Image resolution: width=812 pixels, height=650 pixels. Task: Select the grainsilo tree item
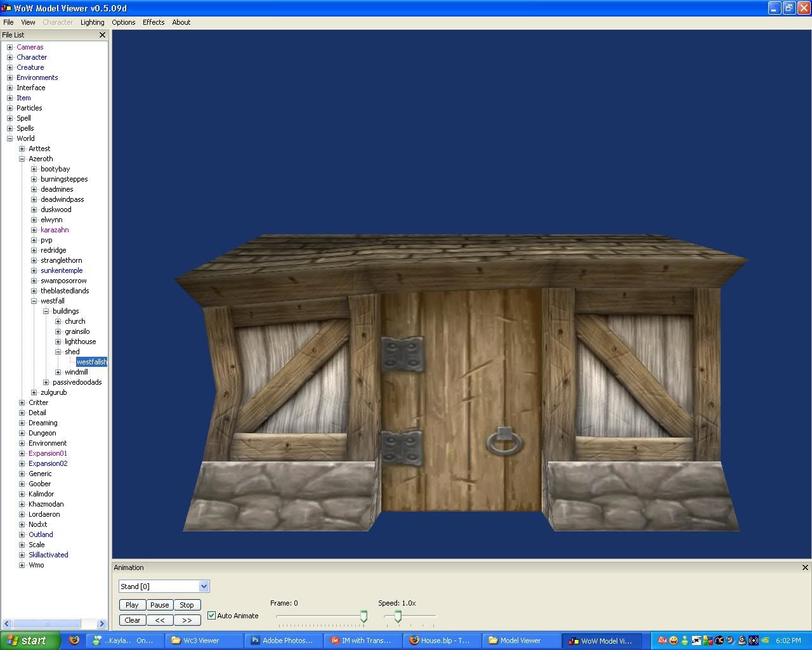[77, 331]
